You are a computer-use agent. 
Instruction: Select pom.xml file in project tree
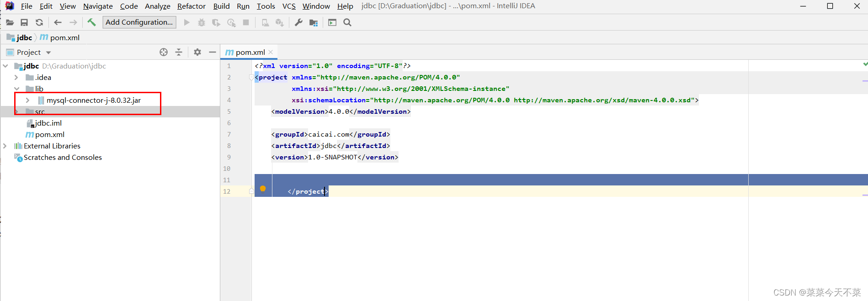click(45, 134)
